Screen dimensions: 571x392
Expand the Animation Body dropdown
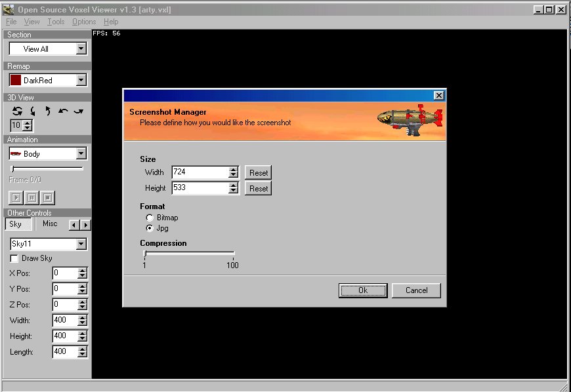coord(81,153)
